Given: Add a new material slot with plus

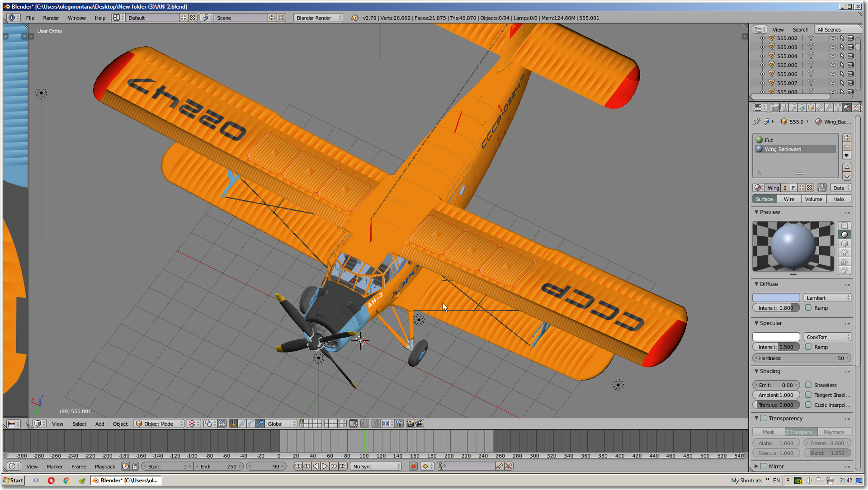Looking at the screenshot, I should (847, 137).
